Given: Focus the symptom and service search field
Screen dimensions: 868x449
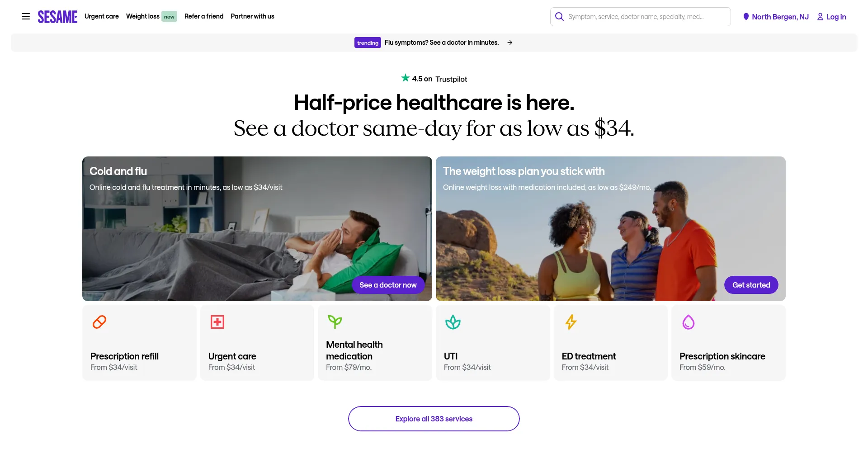Looking at the screenshot, I should [x=641, y=17].
